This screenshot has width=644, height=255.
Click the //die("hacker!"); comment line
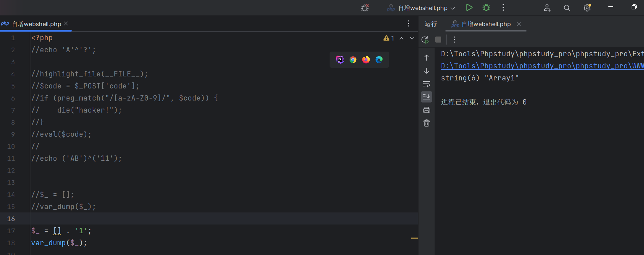point(77,110)
